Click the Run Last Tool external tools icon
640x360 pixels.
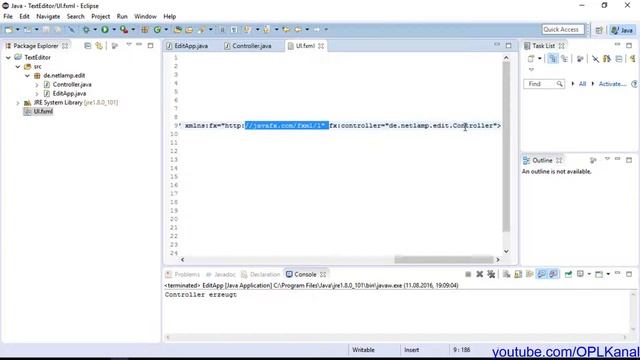[124, 29]
